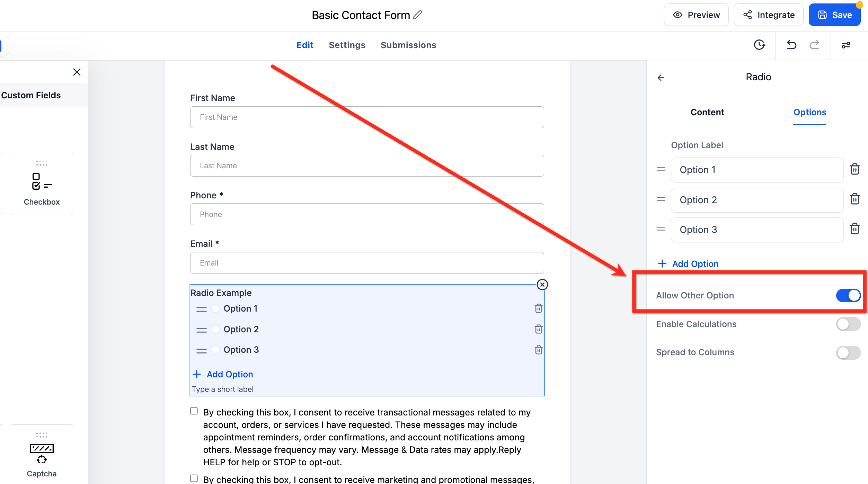
Task: Turn off Allow Other Option toggle
Action: (848, 295)
